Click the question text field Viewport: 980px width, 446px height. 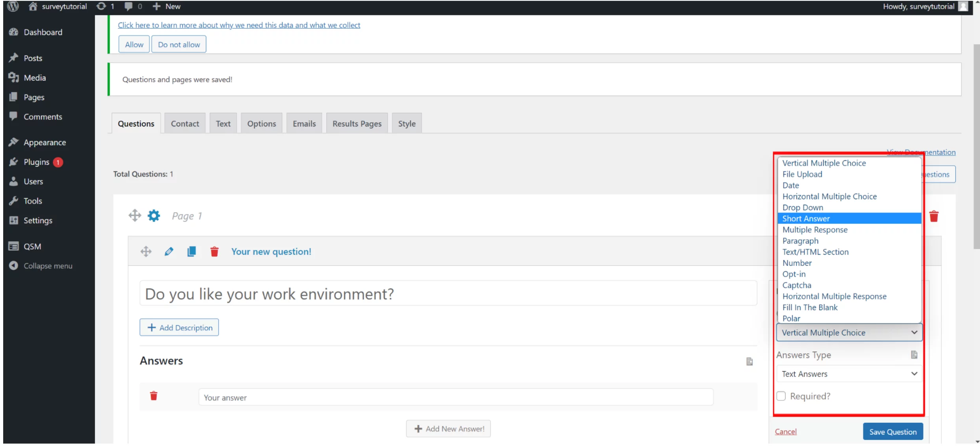[448, 293]
